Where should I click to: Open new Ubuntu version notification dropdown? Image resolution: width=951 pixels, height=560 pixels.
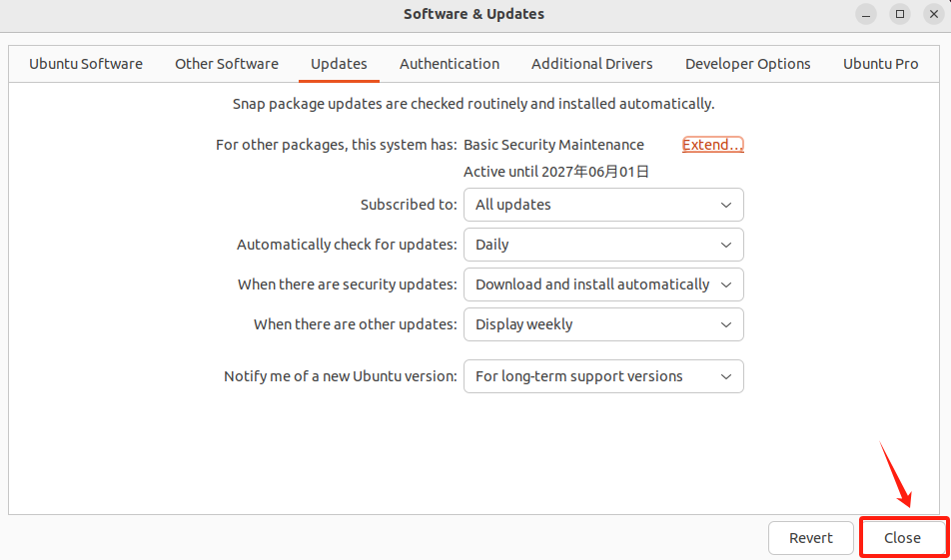[x=603, y=376]
